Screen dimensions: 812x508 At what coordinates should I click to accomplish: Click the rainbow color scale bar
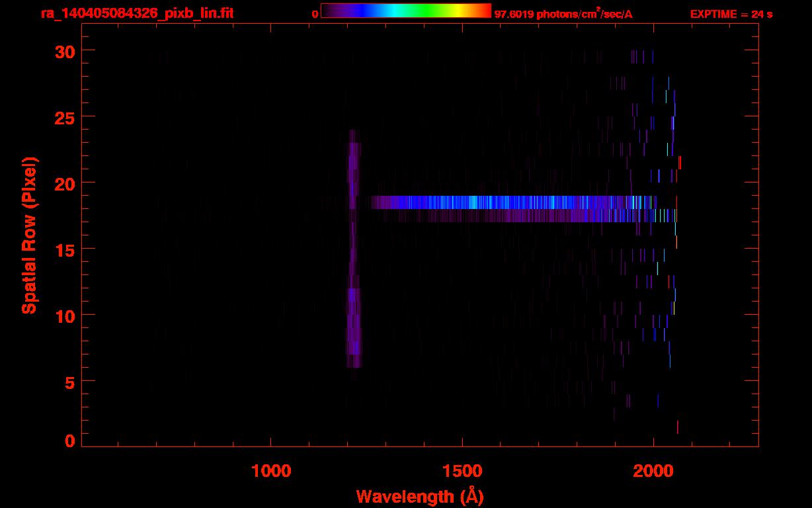pyautogui.click(x=406, y=11)
